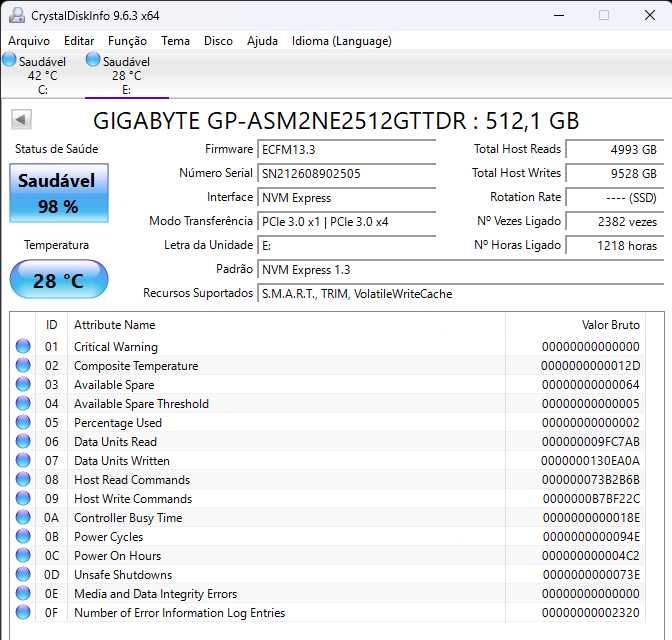This screenshot has height=640, width=672.
Task: Click the 28 °C temperature button
Action: pyautogui.click(x=59, y=279)
